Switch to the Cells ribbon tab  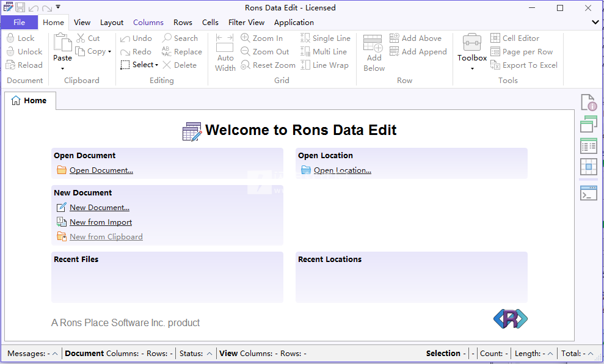[210, 23]
